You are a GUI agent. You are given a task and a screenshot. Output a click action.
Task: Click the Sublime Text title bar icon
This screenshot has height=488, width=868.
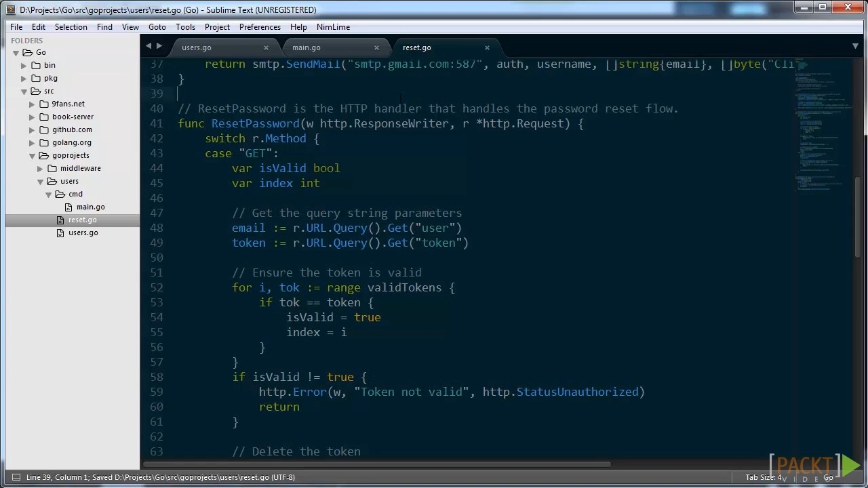(10, 9)
